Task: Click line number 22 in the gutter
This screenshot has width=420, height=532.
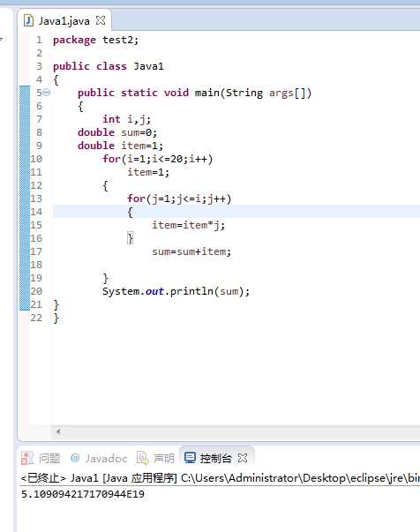Action: tap(36, 318)
